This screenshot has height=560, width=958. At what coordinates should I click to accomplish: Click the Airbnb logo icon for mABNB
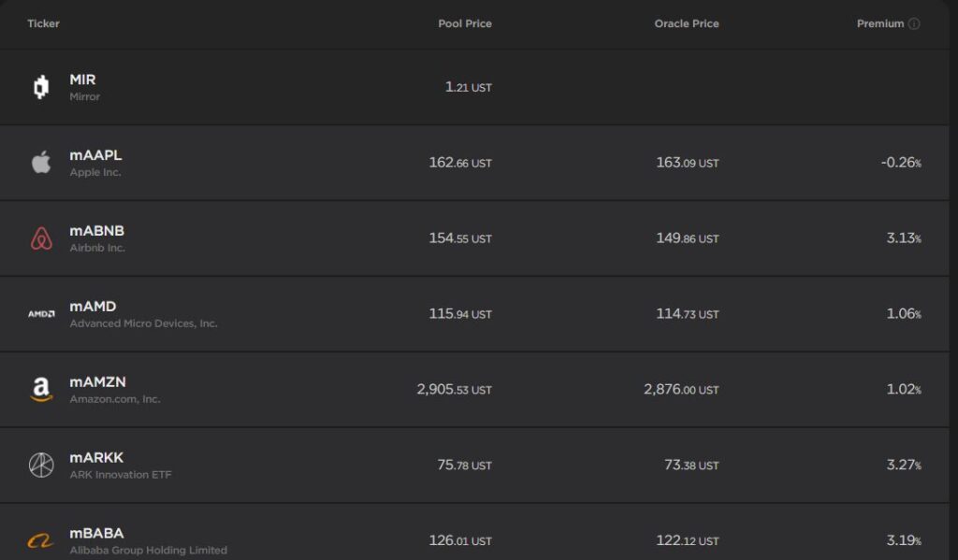tap(41, 238)
